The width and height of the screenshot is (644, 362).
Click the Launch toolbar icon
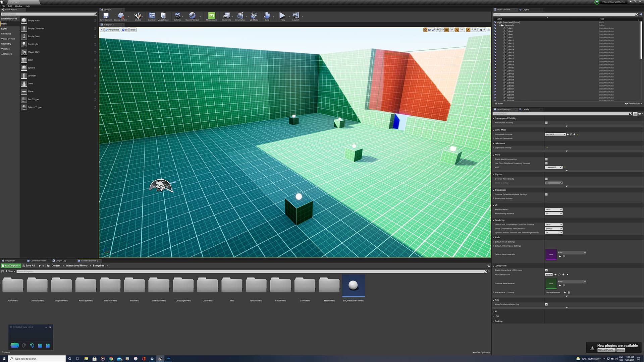[x=296, y=16]
